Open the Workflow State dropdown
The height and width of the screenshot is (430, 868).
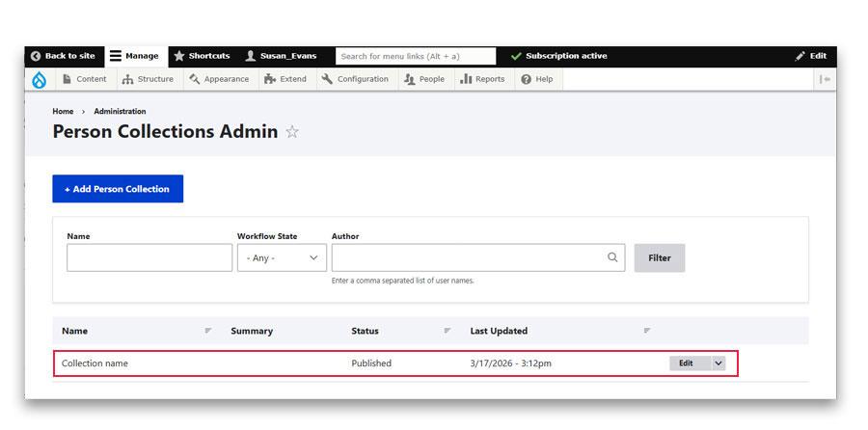tap(282, 257)
